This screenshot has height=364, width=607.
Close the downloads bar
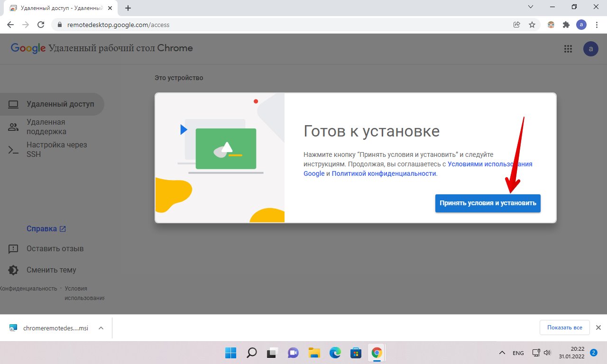point(598,328)
